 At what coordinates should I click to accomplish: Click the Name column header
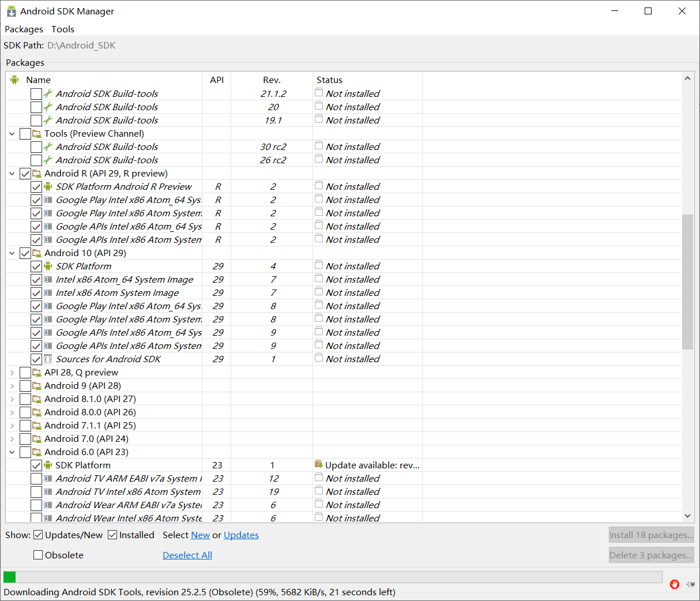[104, 80]
